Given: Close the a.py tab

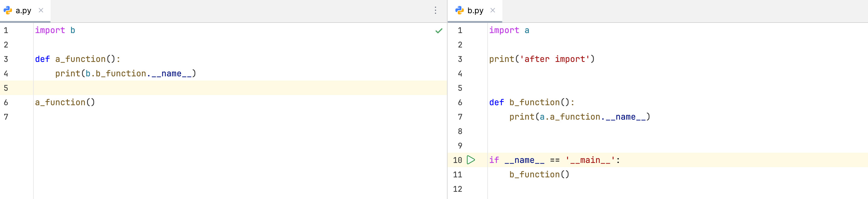Looking at the screenshot, I should click(41, 11).
